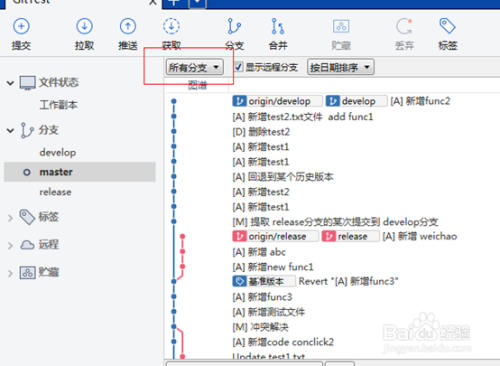Image resolution: width=500 pixels, height=366 pixels.
Task: Open the 按日期排序 sort dropdown
Action: click(341, 67)
